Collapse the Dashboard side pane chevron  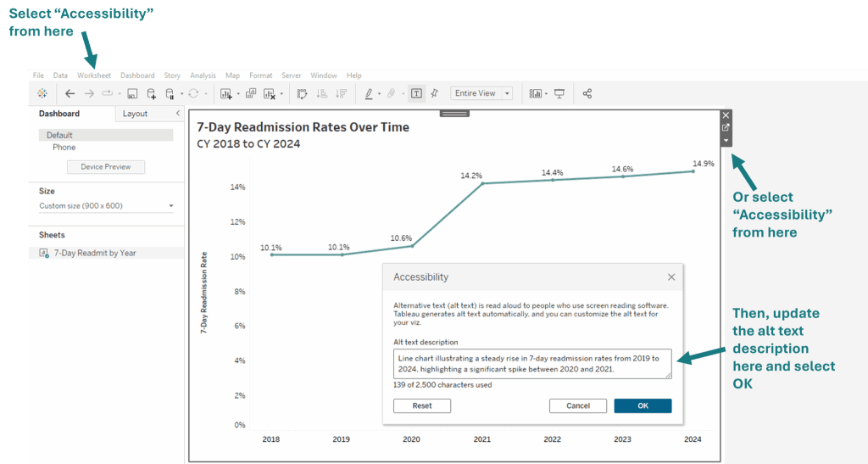[177, 114]
